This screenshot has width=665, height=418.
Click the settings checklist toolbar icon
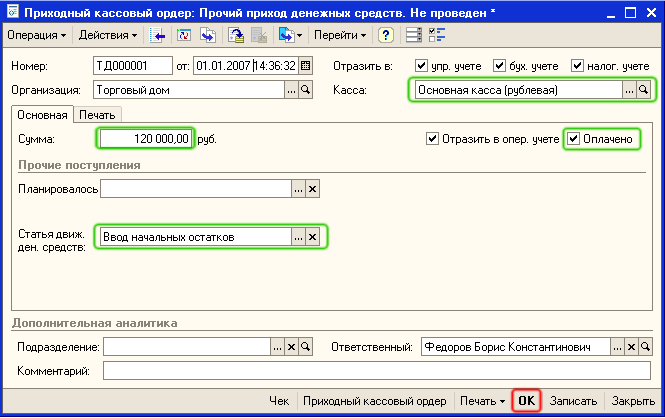437,35
